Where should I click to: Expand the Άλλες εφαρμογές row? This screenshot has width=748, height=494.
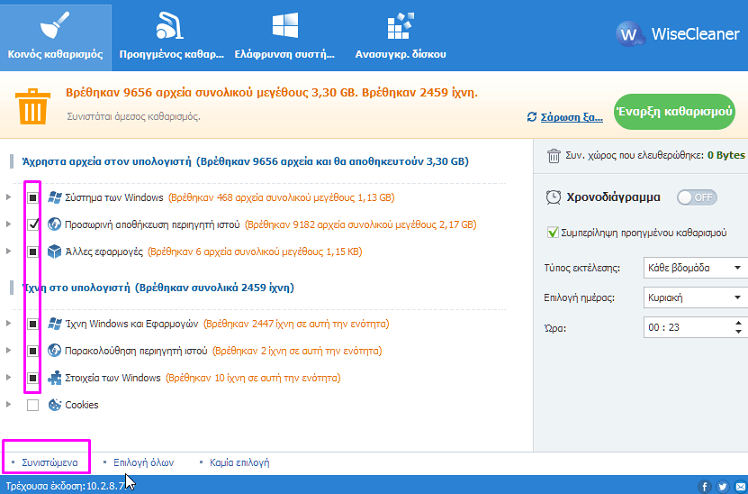point(8,251)
